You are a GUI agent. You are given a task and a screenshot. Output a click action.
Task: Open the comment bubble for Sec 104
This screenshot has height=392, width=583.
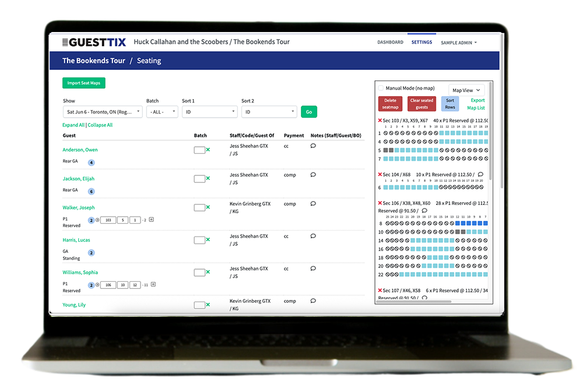pyautogui.click(x=480, y=174)
